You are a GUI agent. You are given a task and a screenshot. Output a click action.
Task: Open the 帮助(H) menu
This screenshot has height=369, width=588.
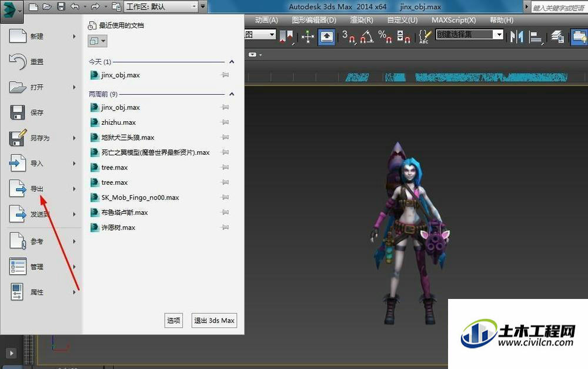(502, 20)
